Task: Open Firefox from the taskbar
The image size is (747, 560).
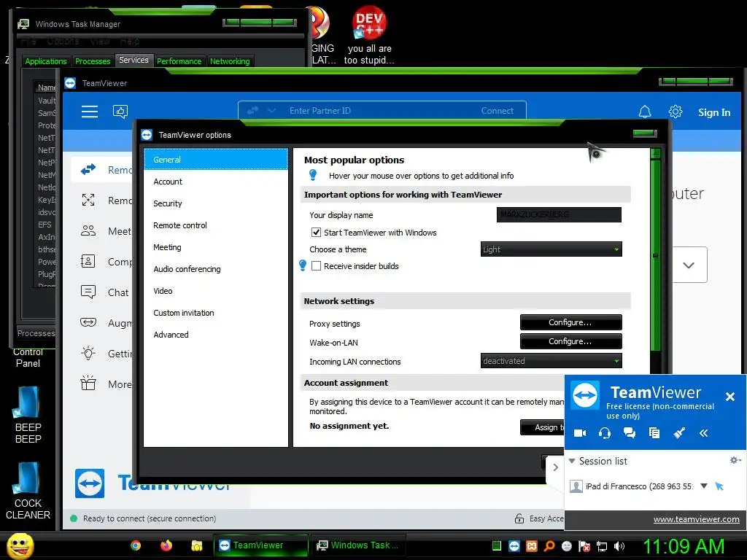Action: [x=166, y=545]
